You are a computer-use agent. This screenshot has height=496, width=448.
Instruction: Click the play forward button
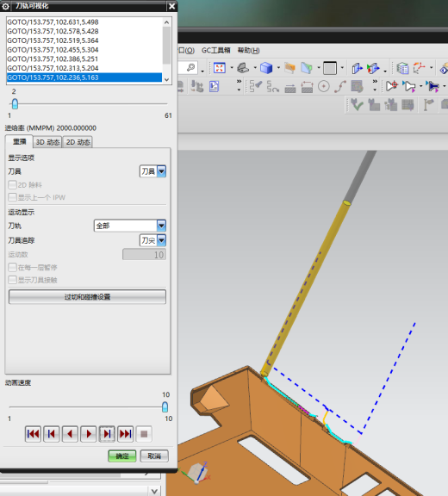click(89, 434)
